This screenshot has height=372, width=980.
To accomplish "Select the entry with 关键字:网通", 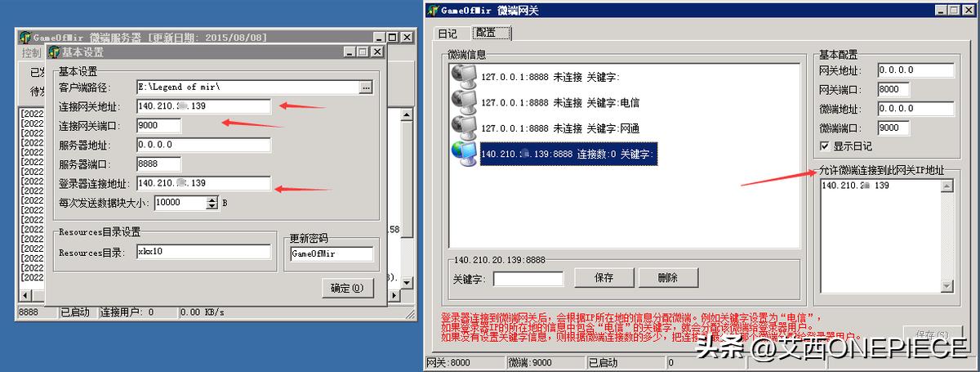I will pyautogui.click(x=560, y=128).
